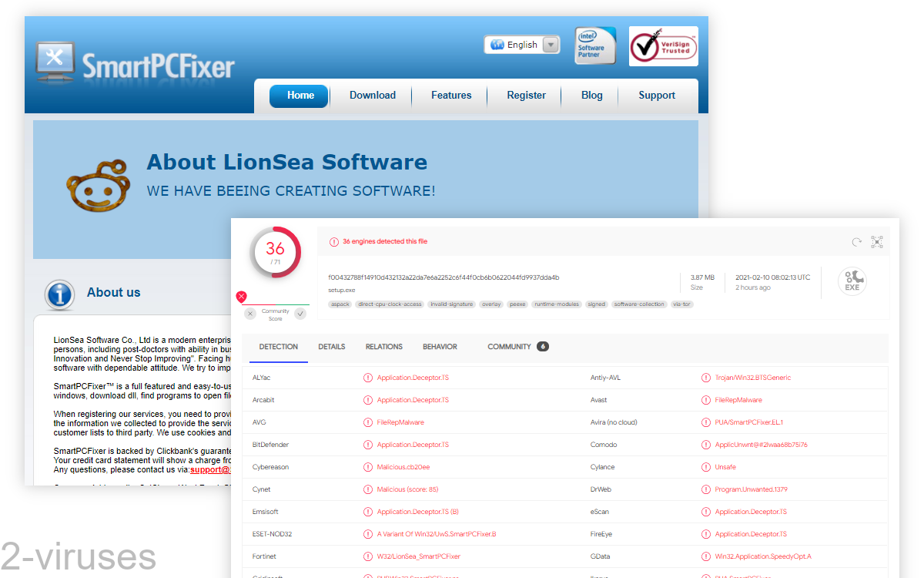Click the EXE file type icon

point(851,281)
